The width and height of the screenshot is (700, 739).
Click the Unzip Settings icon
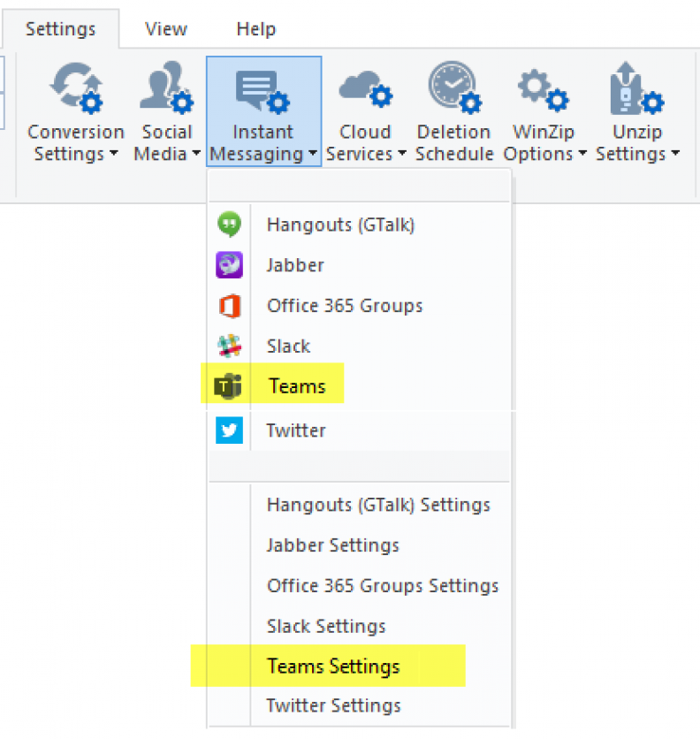tap(637, 88)
